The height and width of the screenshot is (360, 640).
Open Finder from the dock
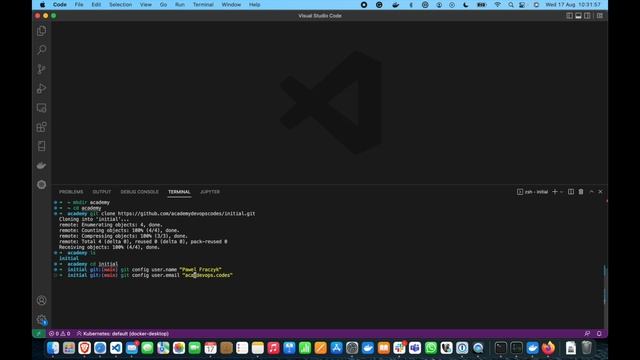[53, 348]
